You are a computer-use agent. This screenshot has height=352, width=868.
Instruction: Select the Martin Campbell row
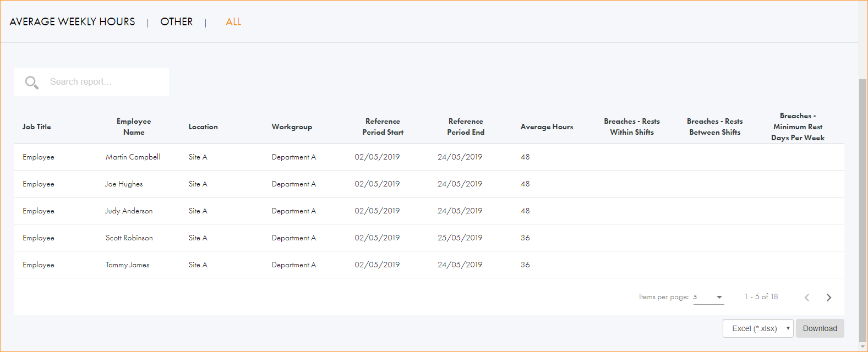point(133,157)
